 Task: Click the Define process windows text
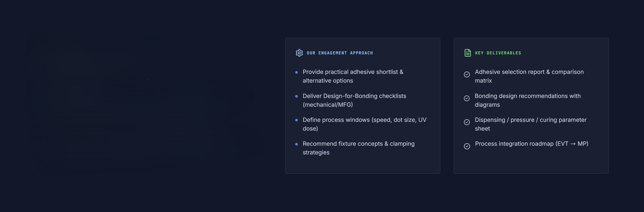coord(364,124)
